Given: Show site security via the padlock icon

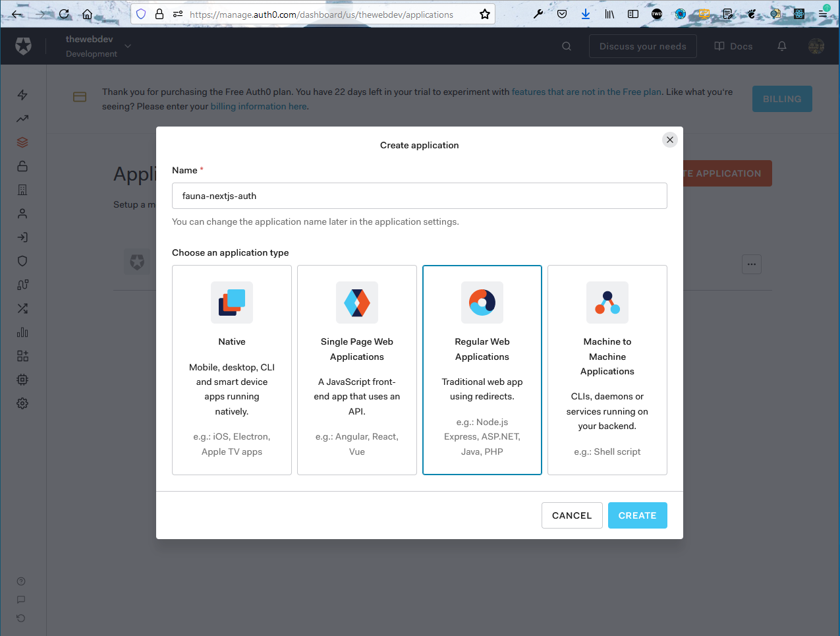Looking at the screenshot, I should (x=159, y=14).
